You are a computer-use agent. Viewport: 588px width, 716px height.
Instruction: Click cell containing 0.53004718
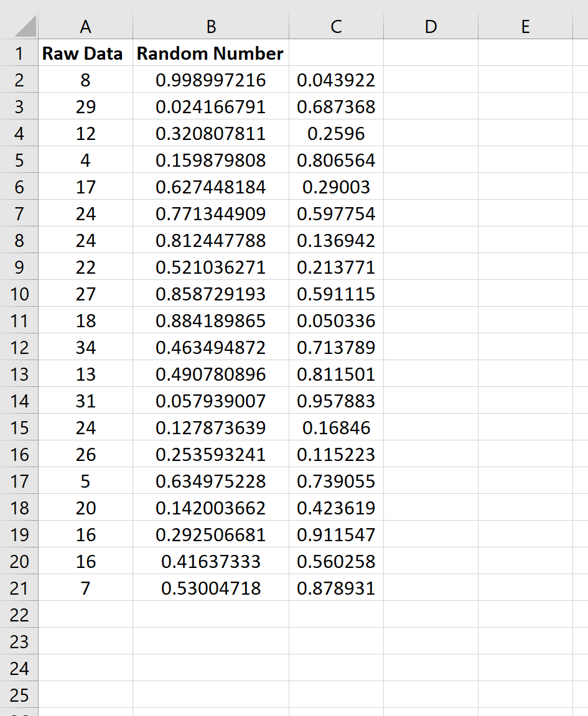click(x=210, y=588)
